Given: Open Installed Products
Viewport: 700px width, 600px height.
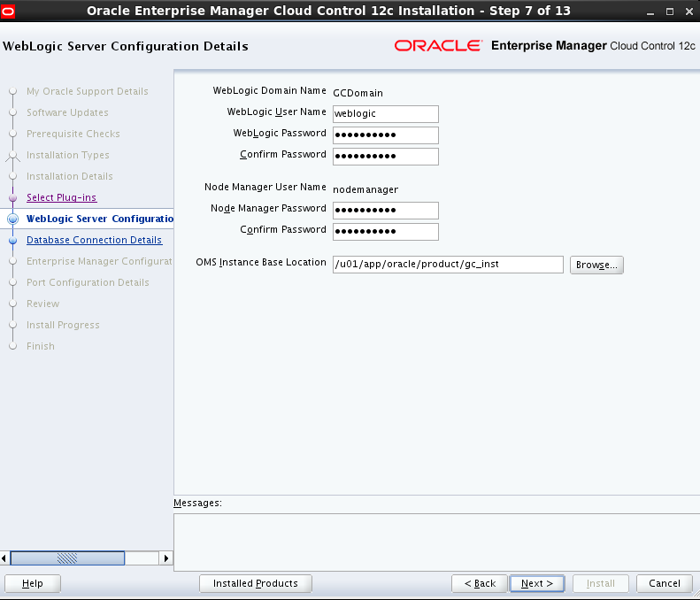Looking at the screenshot, I should click(256, 583).
